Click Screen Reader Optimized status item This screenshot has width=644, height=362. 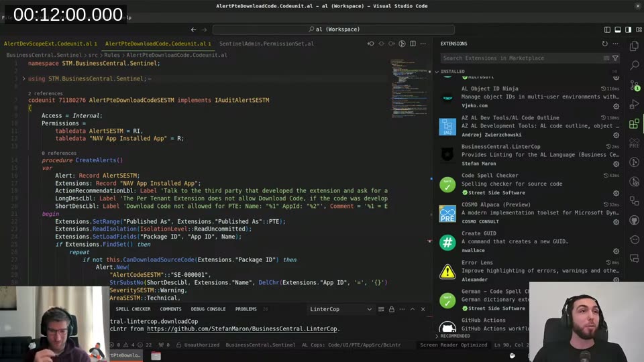pyautogui.click(x=453, y=345)
